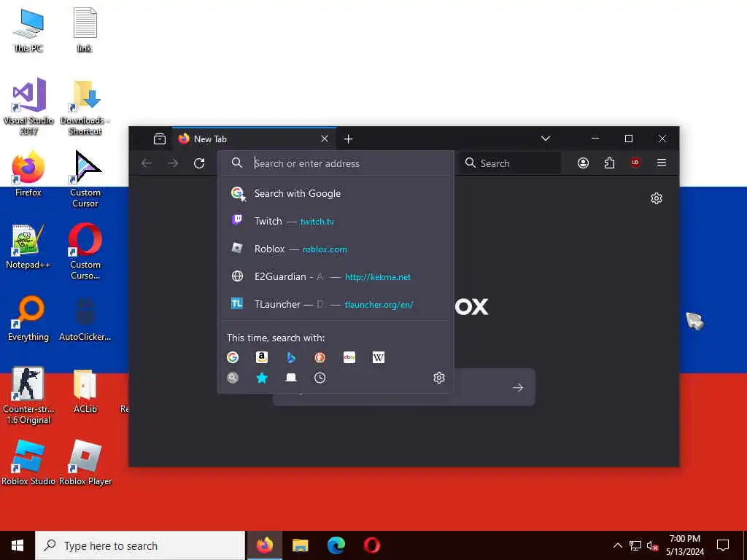Open the muted volume tray icon
The image size is (747, 560).
[652, 545]
